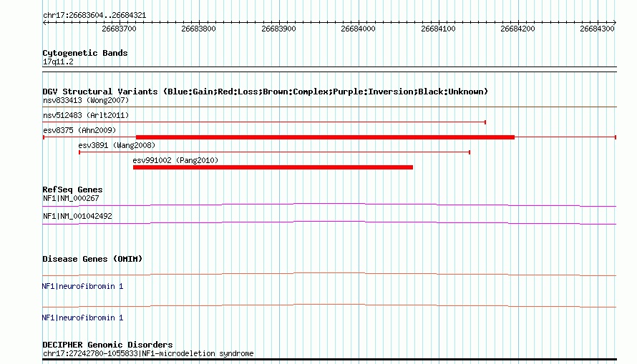
Task: Click the thin red nsv512483 variant line
Action: pos(264,122)
